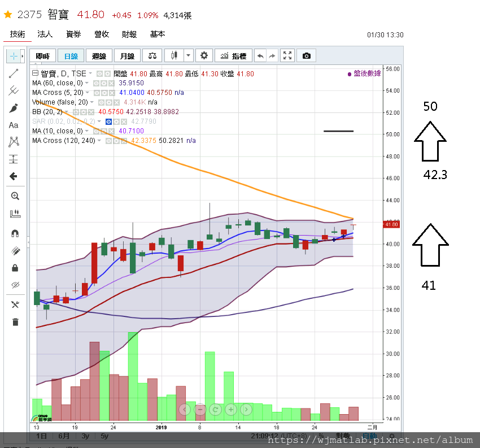Click the scroll-right chart navigation button
This screenshot has height=448, width=480.
click(246, 410)
